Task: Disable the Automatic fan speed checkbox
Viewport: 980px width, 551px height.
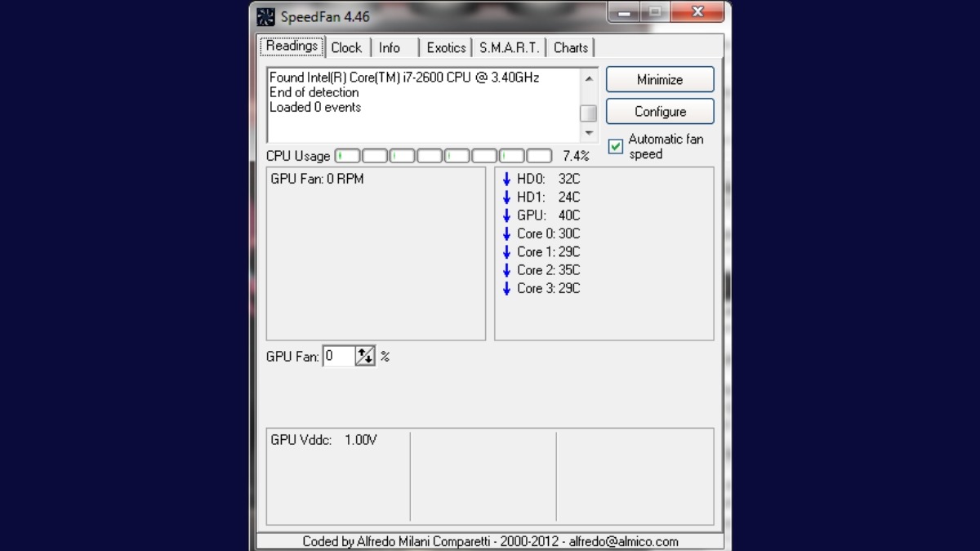Action: click(x=616, y=147)
